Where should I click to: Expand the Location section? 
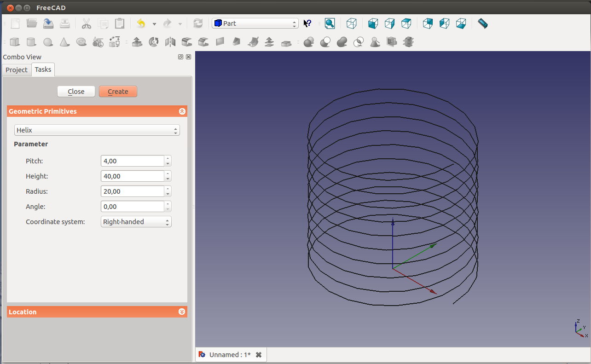click(x=182, y=312)
